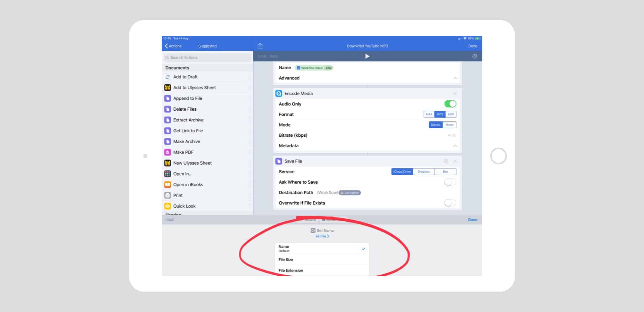Click Undo in the workflow toolbar
The image size is (644, 312).
[x=262, y=56]
